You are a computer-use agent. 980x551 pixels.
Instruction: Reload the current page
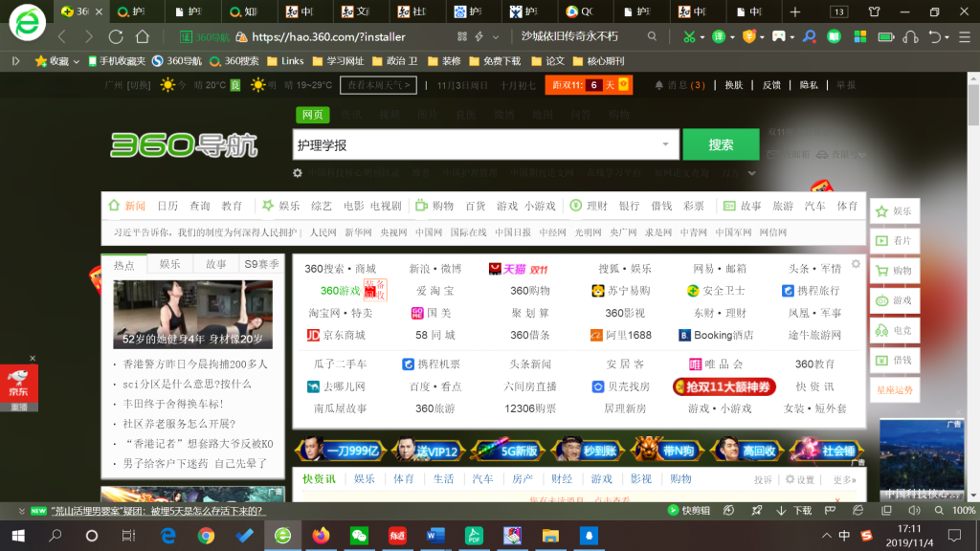click(x=116, y=37)
